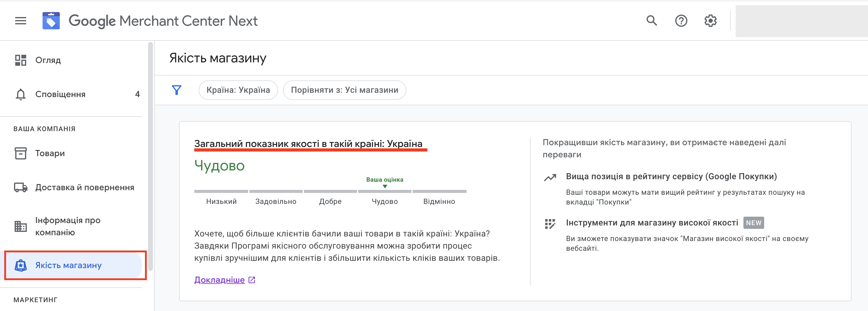
Task: Click the Покращивши якість магазину benefits intro
Action: coord(664,149)
